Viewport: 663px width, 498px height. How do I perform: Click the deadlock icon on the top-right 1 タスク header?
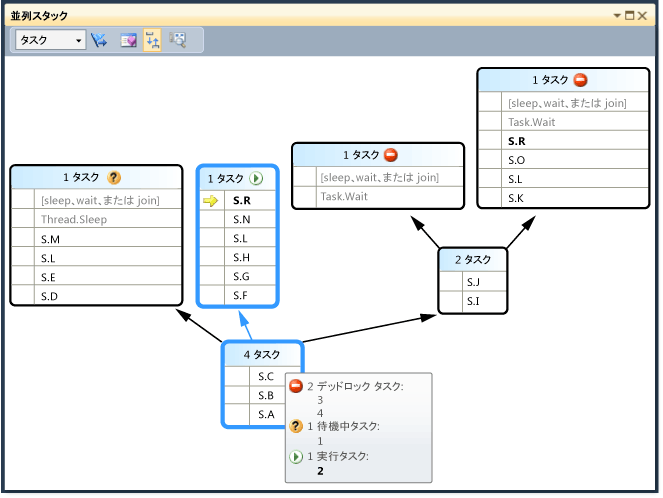point(581,79)
